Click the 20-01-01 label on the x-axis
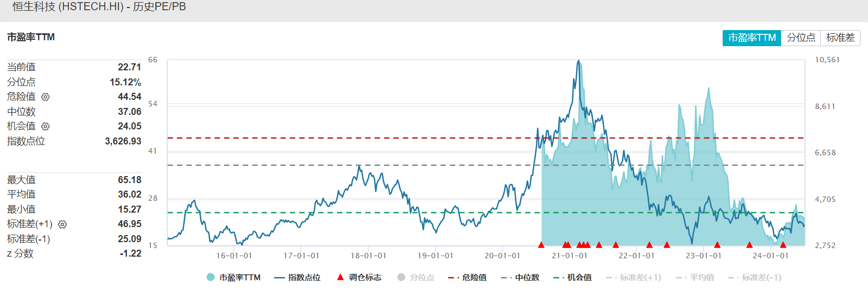The height and width of the screenshot is (291, 868). coord(502,256)
